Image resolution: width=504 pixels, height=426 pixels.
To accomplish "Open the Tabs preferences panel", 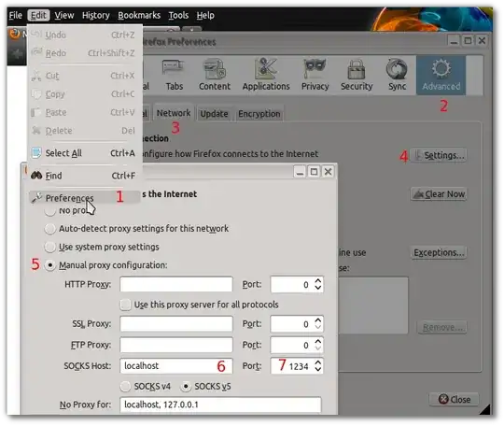I will (174, 75).
